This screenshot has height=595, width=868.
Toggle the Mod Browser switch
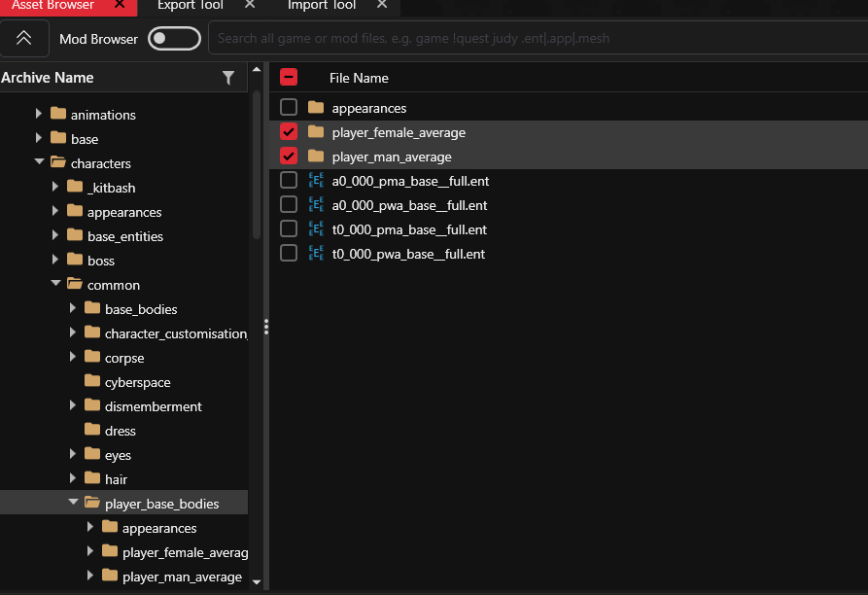(x=174, y=39)
